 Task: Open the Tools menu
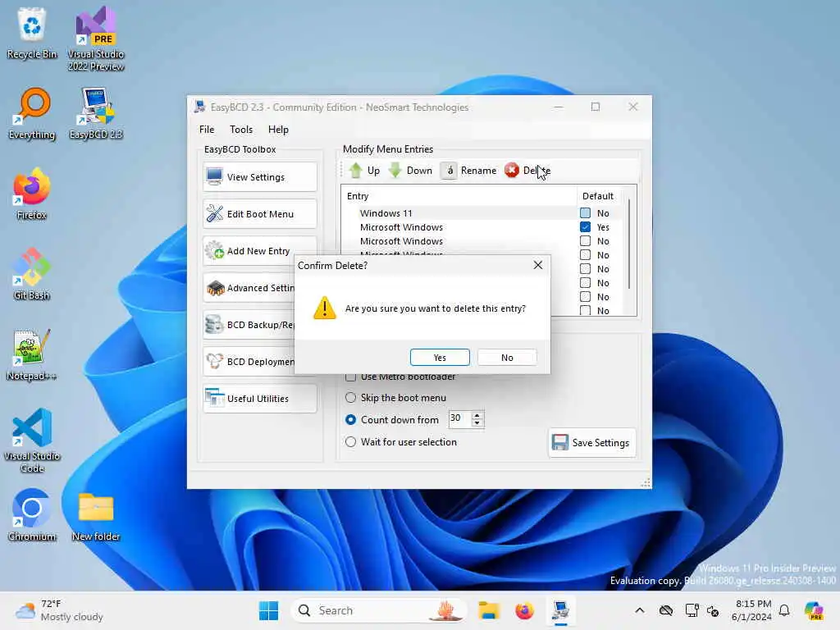(x=241, y=129)
